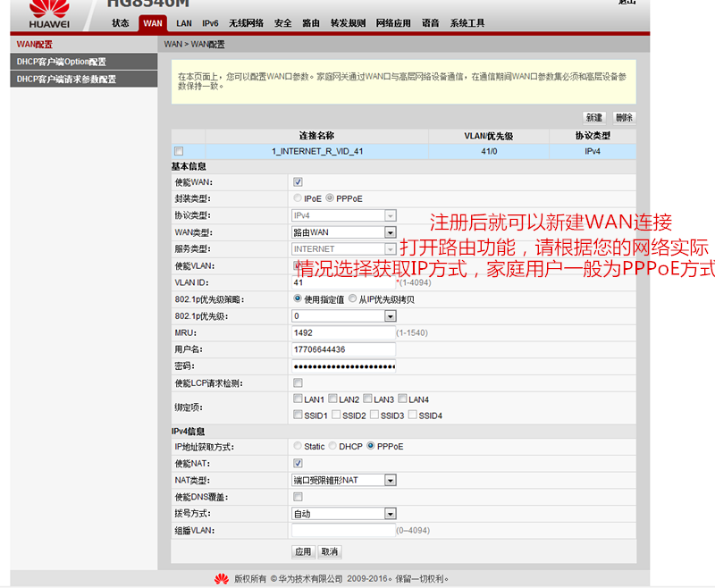Click the 新建 new connection button
The width and height of the screenshot is (715, 588).
593,118
